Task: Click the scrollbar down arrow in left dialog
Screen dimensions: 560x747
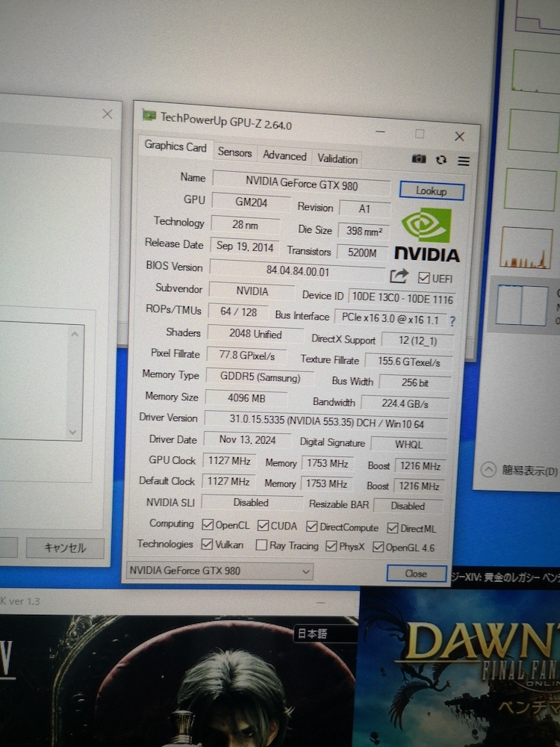Action: (x=73, y=432)
